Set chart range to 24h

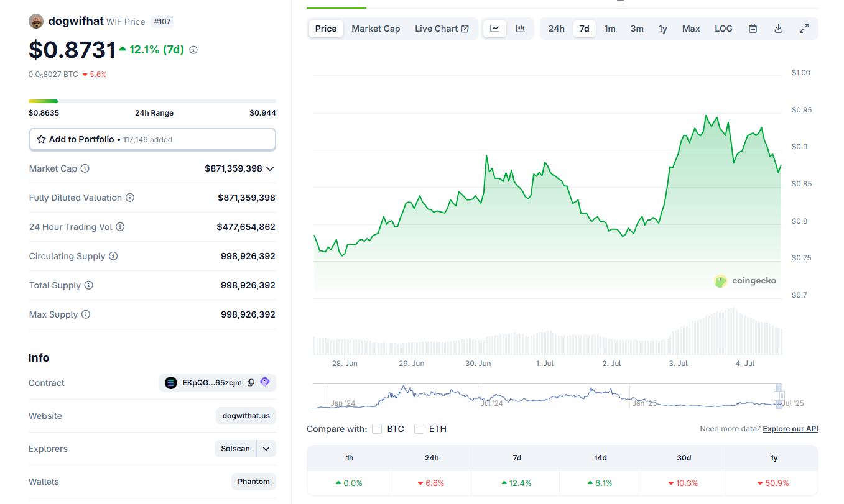(x=557, y=29)
